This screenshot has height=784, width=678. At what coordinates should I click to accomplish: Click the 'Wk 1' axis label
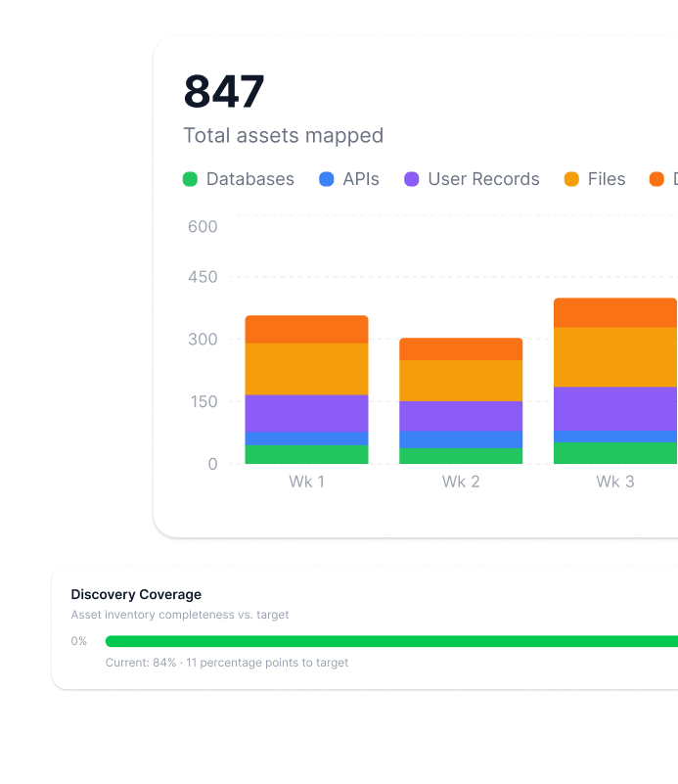click(x=307, y=482)
